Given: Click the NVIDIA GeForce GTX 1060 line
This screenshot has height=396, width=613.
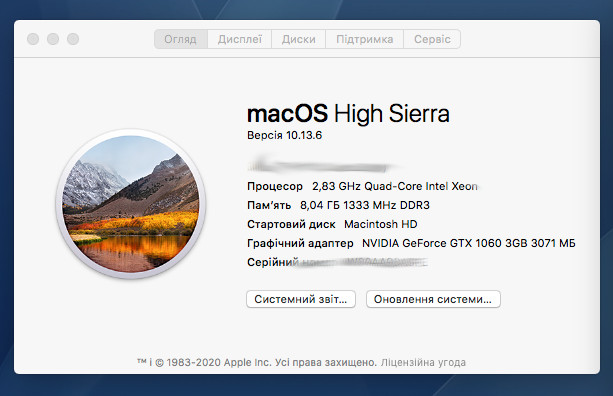Looking at the screenshot, I should point(411,243).
